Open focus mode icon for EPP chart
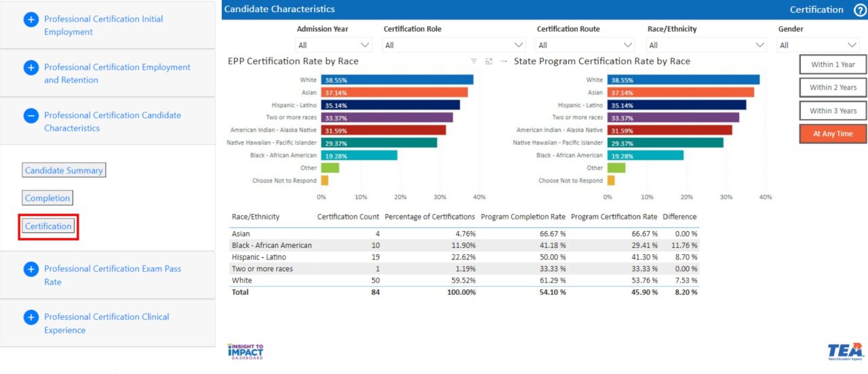The height and width of the screenshot is (374, 868). (489, 61)
